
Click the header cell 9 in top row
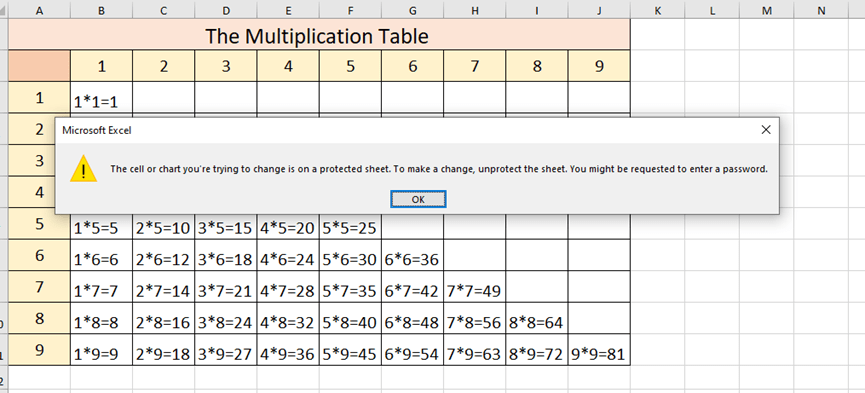(x=599, y=66)
